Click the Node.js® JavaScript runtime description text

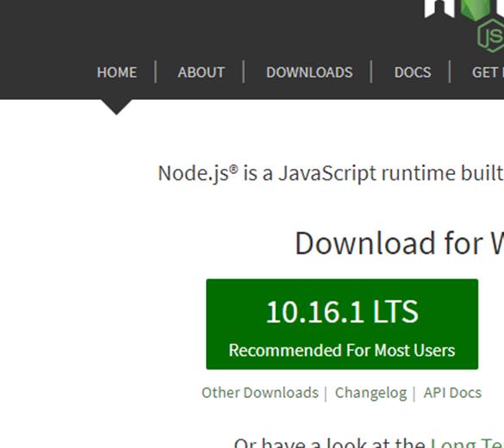pyautogui.click(x=331, y=173)
